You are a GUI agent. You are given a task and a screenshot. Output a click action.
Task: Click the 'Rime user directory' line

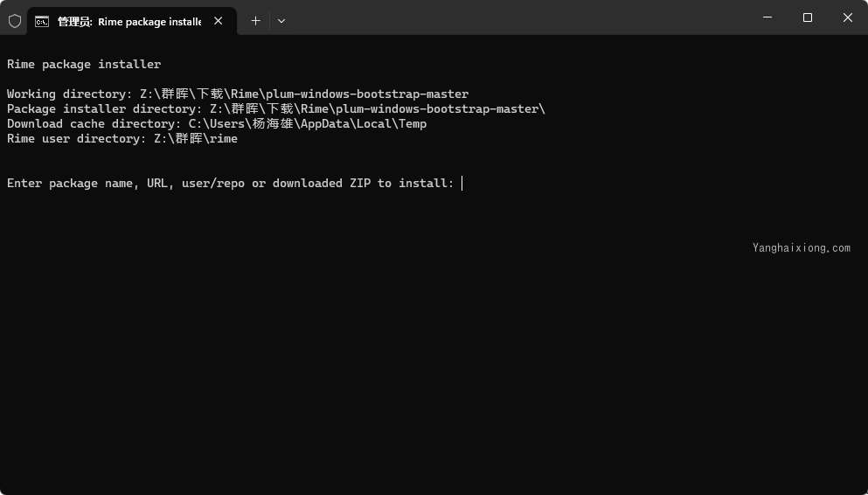coord(122,138)
